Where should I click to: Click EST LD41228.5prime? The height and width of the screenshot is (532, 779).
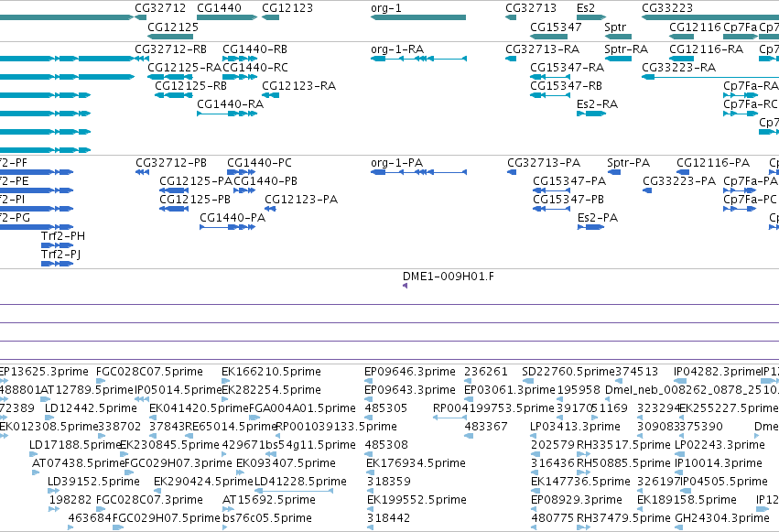click(300, 482)
